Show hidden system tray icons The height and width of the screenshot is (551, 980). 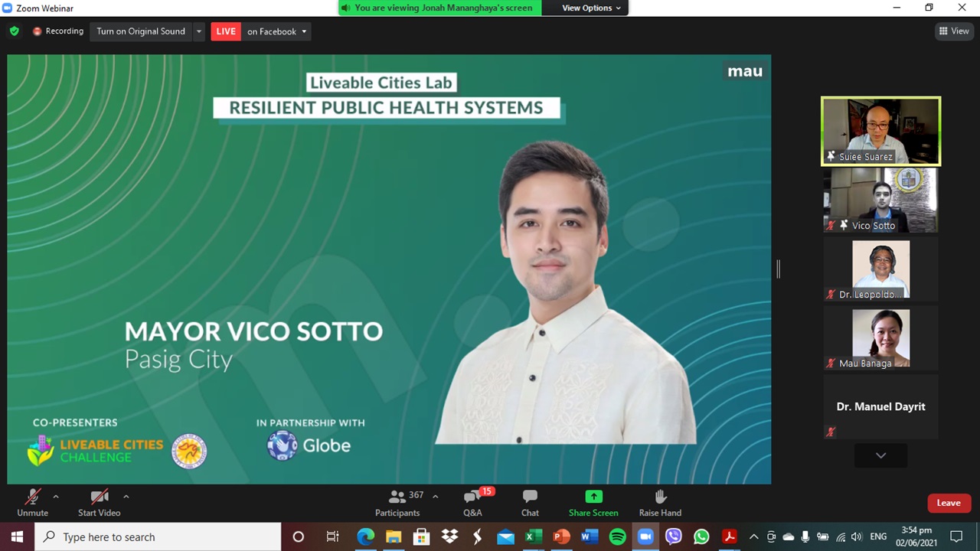(x=753, y=536)
